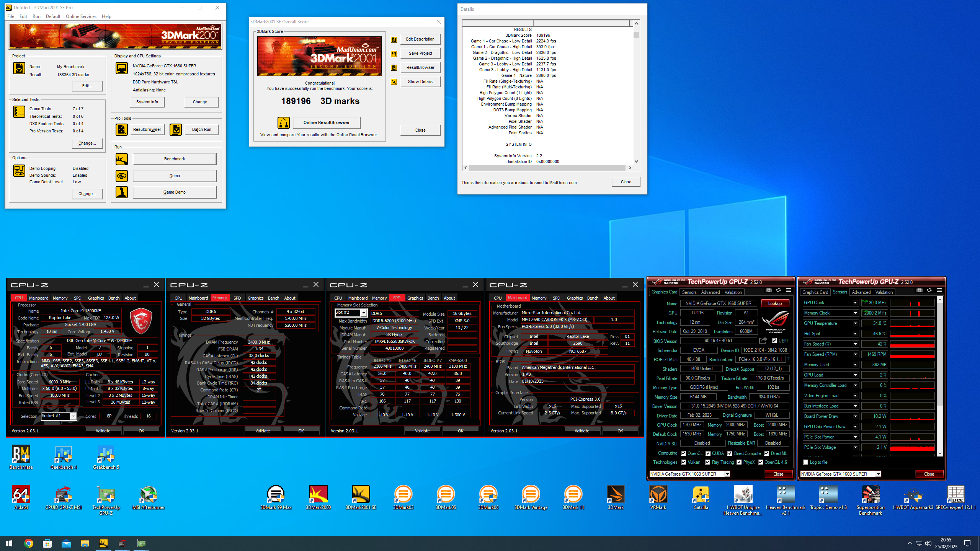This screenshot has width=980, height=551.
Task: Toggle the UEFI checkbox in GPU-Z
Action: pyautogui.click(x=774, y=341)
